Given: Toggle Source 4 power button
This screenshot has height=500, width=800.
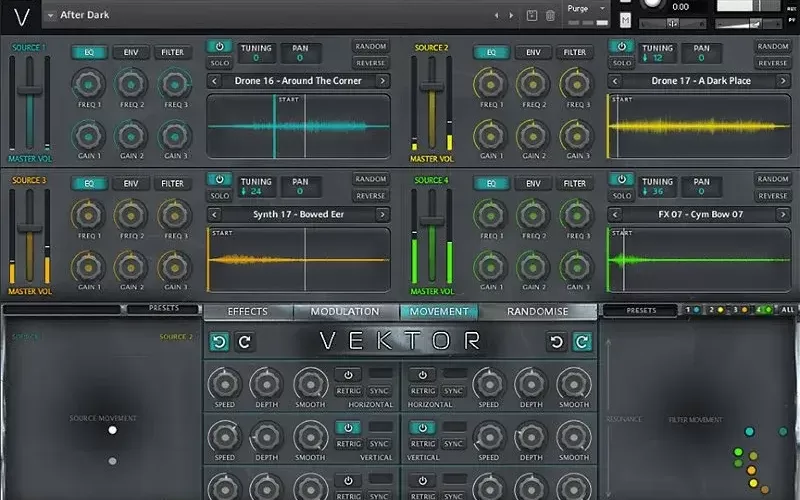Looking at the screenshot, I should pos(621,179).
